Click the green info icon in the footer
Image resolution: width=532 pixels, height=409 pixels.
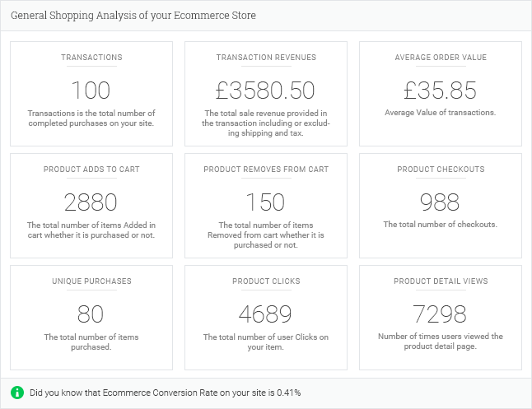pyautogui.click(x=16, y=392)
